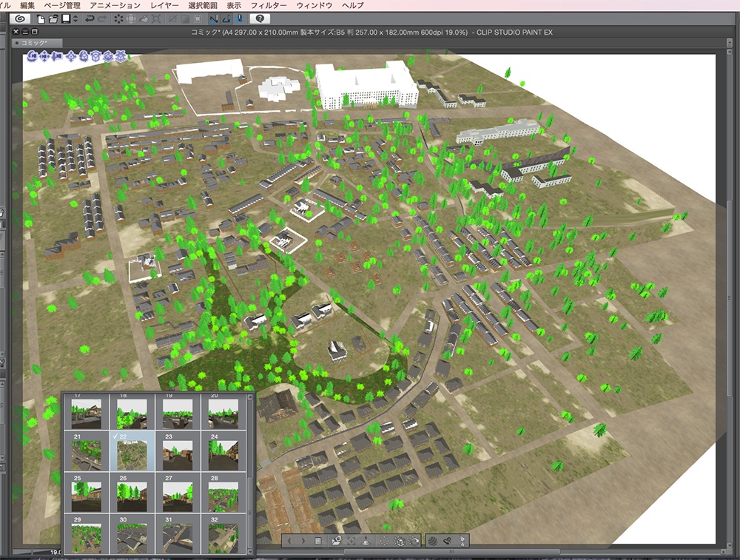
Task: Save the file with the disk icon
Action: 66,19
